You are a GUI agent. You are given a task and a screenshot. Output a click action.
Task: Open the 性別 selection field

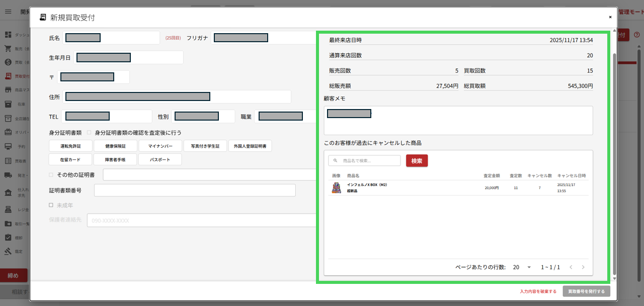click(x=203, y=117)
